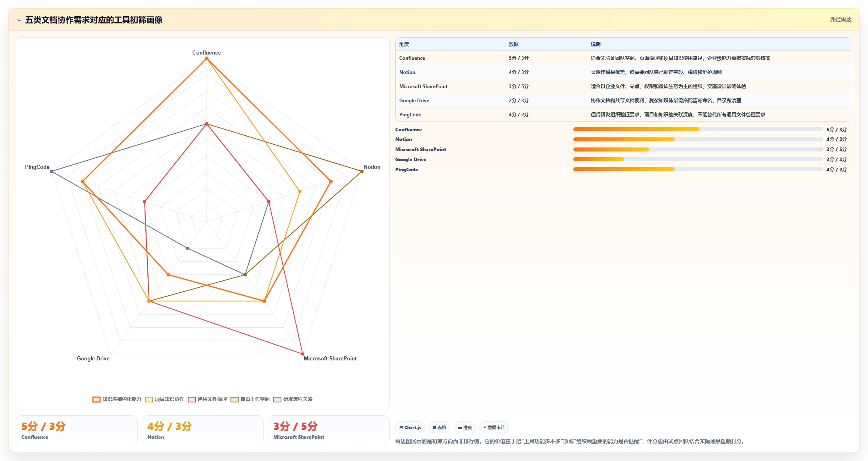Click the Notion table row name cell
Screen dimensions: 868x461
pos(407,72)
